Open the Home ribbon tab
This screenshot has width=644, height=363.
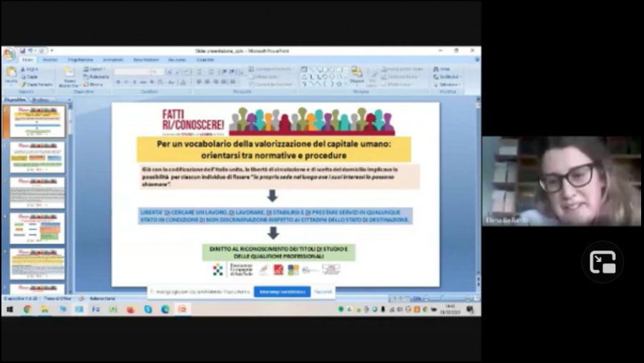click(x=28, y=60)
